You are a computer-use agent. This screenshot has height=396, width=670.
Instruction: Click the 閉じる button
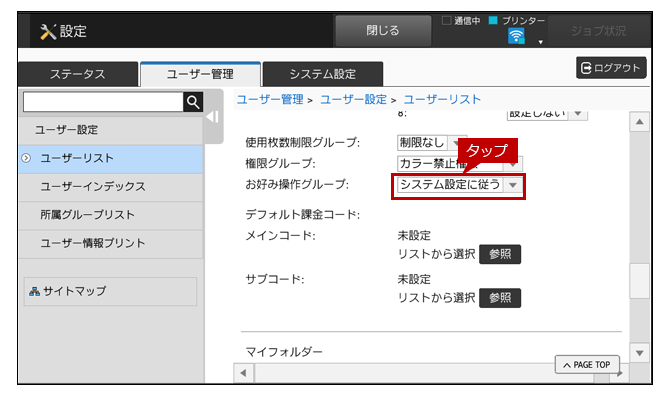coord(383,31)
